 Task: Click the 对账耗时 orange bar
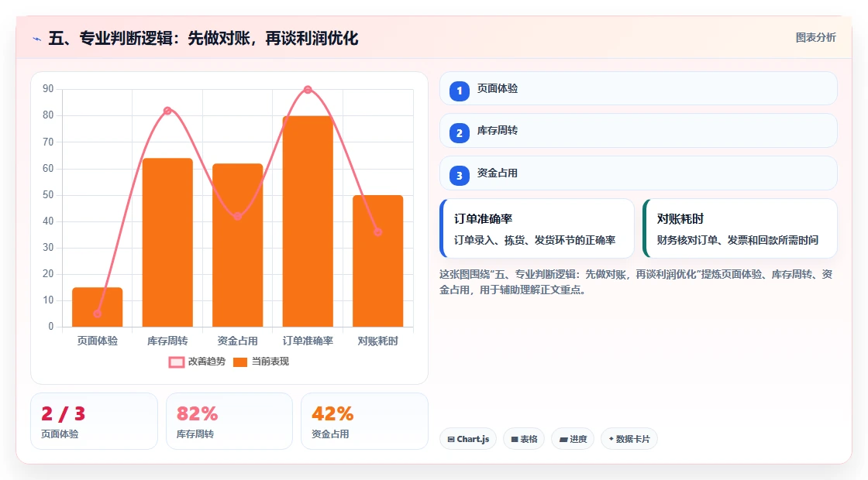(x=378, y=261)
